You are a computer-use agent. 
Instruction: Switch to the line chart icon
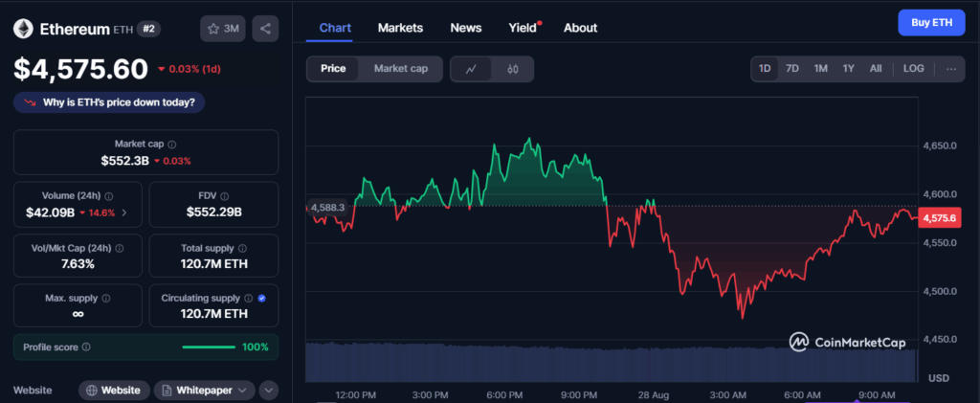tap(471, 69)
